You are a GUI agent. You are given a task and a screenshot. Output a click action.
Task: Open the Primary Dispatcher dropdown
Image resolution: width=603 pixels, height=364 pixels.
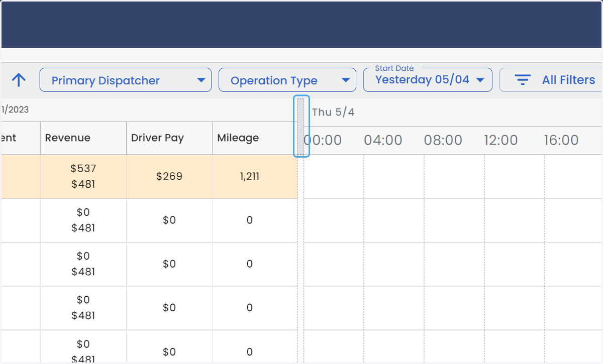click(x=126, y=80)
